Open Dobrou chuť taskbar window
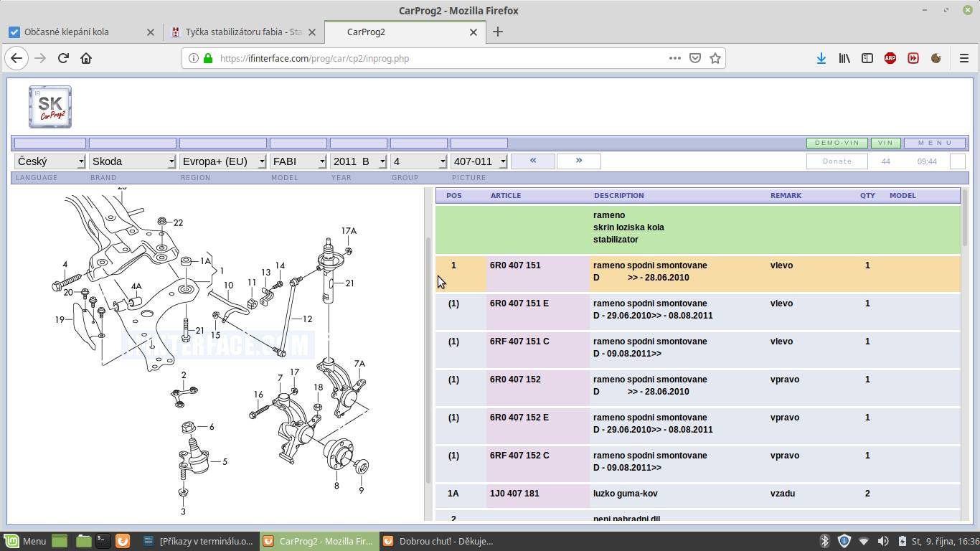The width and height of the screenshot is (980, 551). point(438,541)
